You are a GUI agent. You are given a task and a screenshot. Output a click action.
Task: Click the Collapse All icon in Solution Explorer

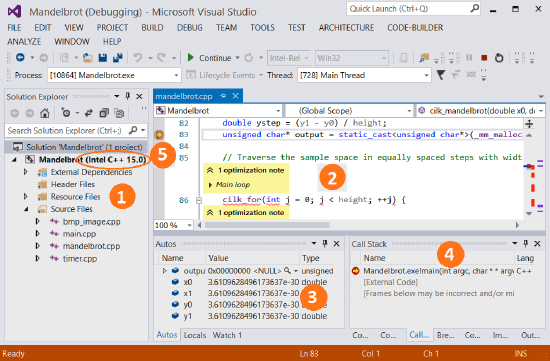click(x=104, y=113)
